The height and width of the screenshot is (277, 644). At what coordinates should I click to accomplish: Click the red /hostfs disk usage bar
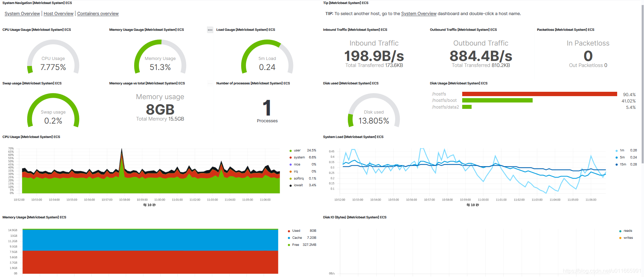539,94
